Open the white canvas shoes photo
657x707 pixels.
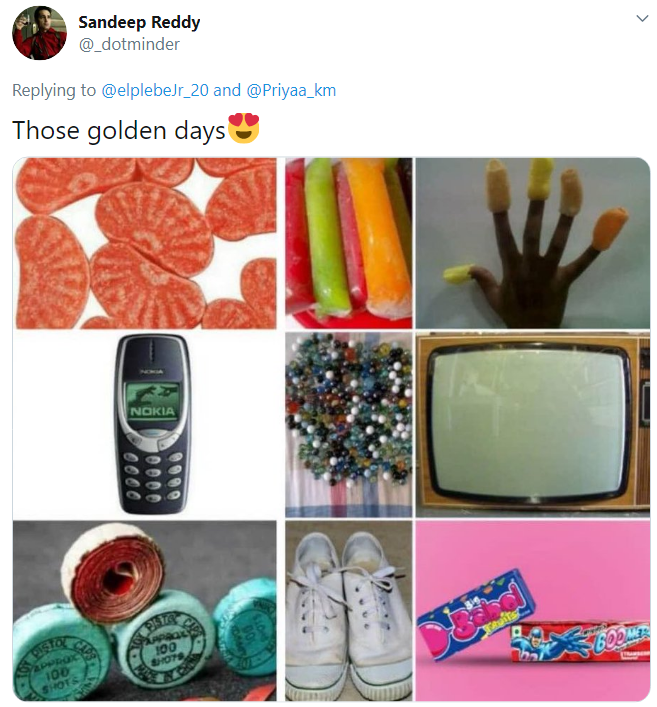click(349, 611)
